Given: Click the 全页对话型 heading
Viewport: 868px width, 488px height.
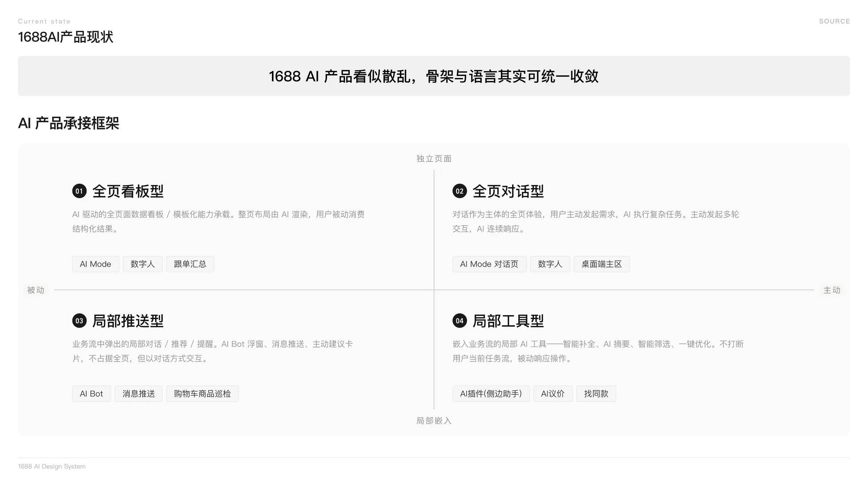Looking at the screenshot, I should [x=508, y=191].
